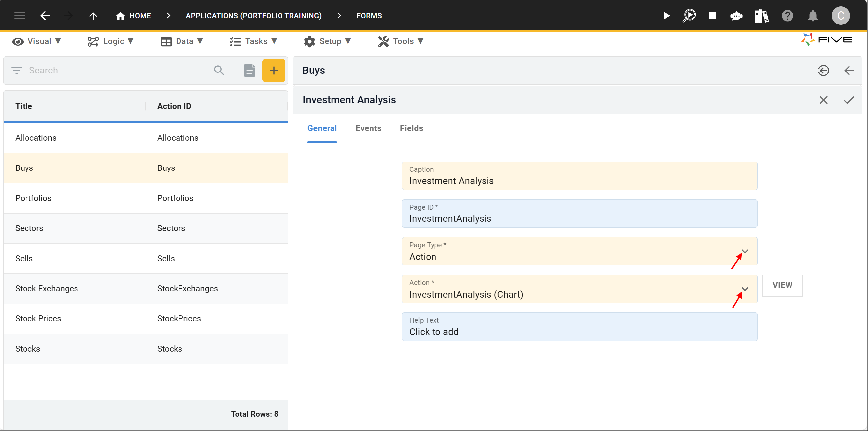This screenshot has height=431, width=868.
Task: Click the circled back arrow icon in the Buys header
Action: [x=824, y=71]
